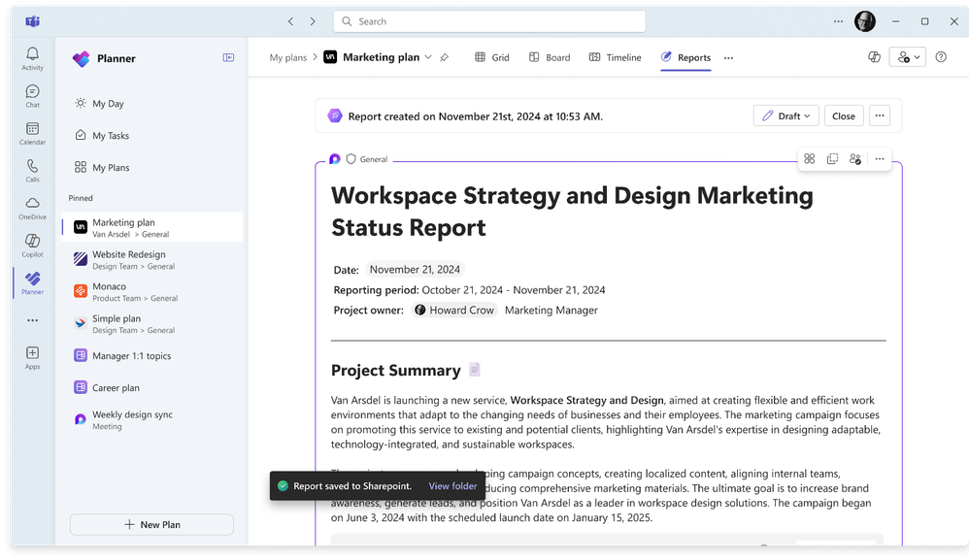Screen dimensions: 969x560
Task: Go forward with the right arrow
Action: [313, 21]
